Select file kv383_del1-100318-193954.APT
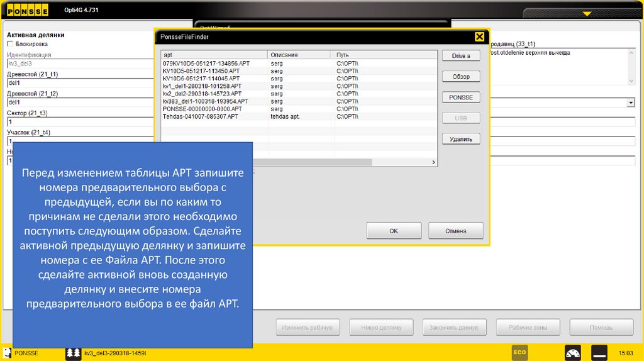Viewport: 644px width, 361px height. pos(206,101)
